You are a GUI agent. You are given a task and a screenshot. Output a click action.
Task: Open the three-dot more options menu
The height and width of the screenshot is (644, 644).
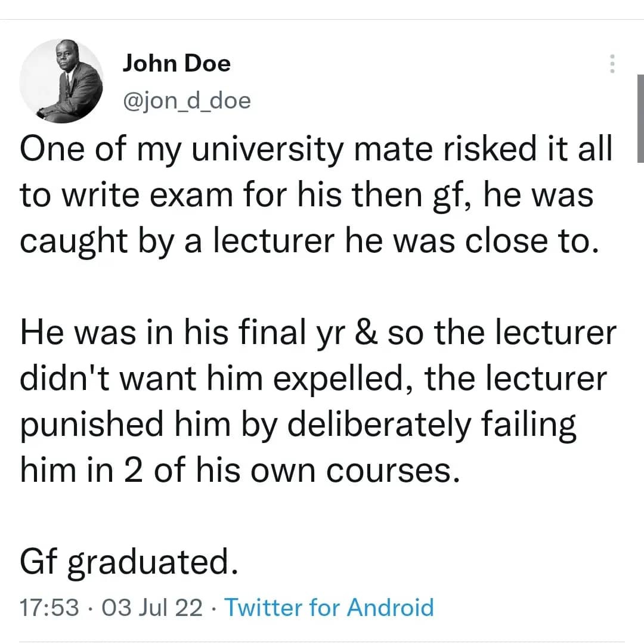point(612,64)
